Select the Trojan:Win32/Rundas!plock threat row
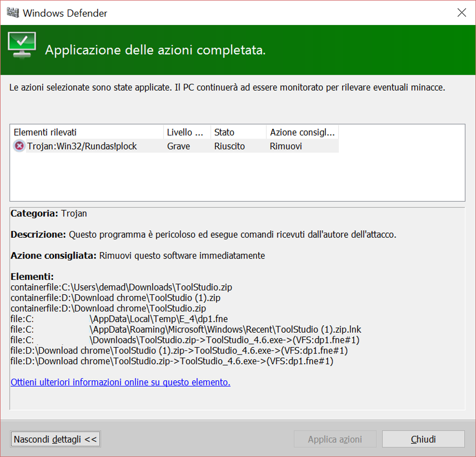This screenshot has width=476, height=457. coord(176,146)
